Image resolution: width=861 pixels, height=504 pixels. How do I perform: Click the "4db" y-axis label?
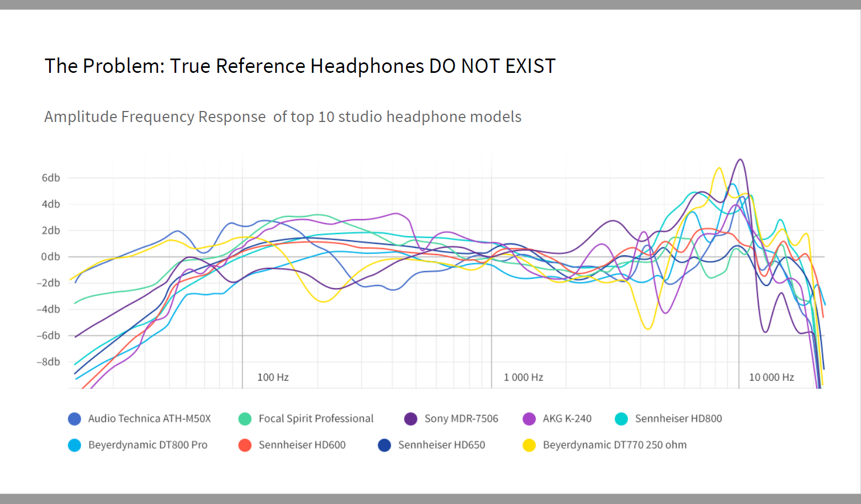coord(51,204)
